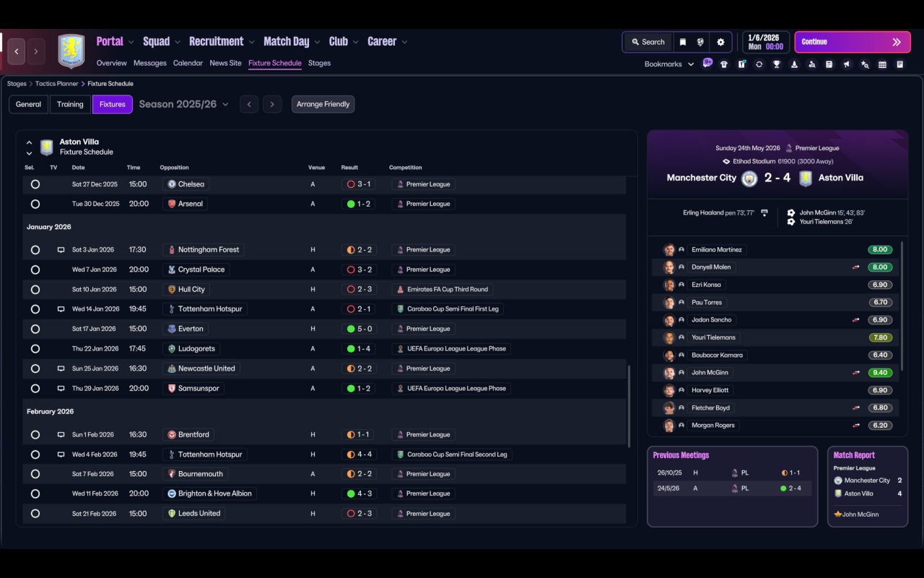Click the fixture list scrollbar
The width and height of the screenshot is (924, 578).
pos(629,407)
